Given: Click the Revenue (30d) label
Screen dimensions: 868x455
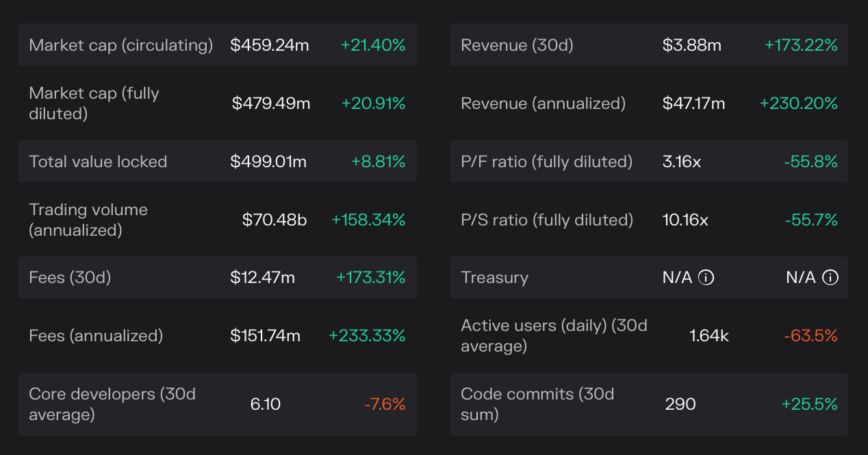Looking at the screenshot, I should (x=517, y=45).
